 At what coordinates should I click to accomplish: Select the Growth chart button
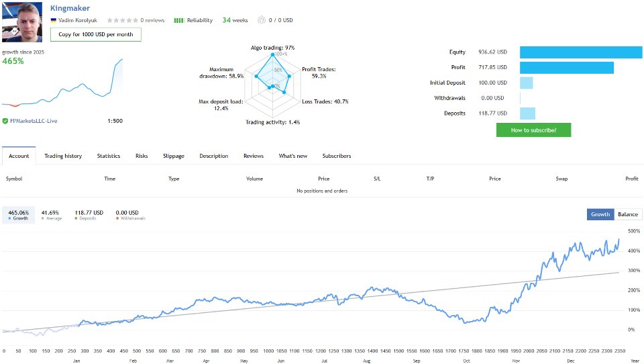[x=600, y=214]
